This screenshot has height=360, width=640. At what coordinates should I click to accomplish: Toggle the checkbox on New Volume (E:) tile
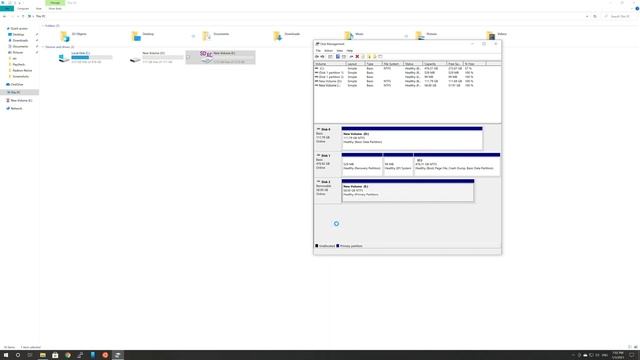(188, 58)
